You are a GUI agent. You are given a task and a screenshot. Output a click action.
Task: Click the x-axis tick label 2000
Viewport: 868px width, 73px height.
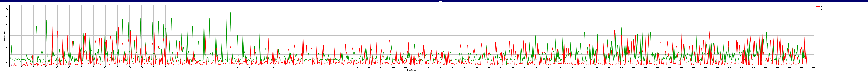pyautogui.click(x=249, y=68)
